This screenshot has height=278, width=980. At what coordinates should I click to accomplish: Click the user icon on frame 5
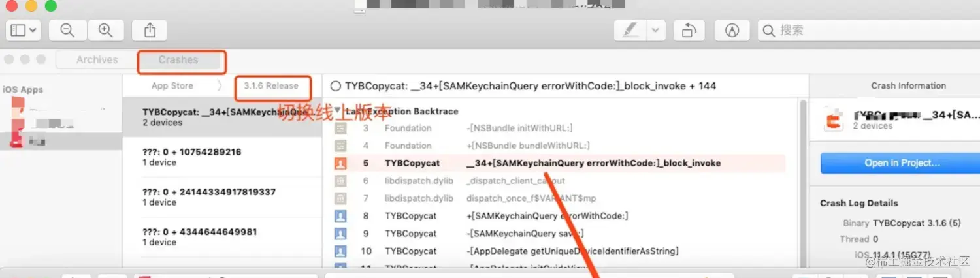point(340,163)
